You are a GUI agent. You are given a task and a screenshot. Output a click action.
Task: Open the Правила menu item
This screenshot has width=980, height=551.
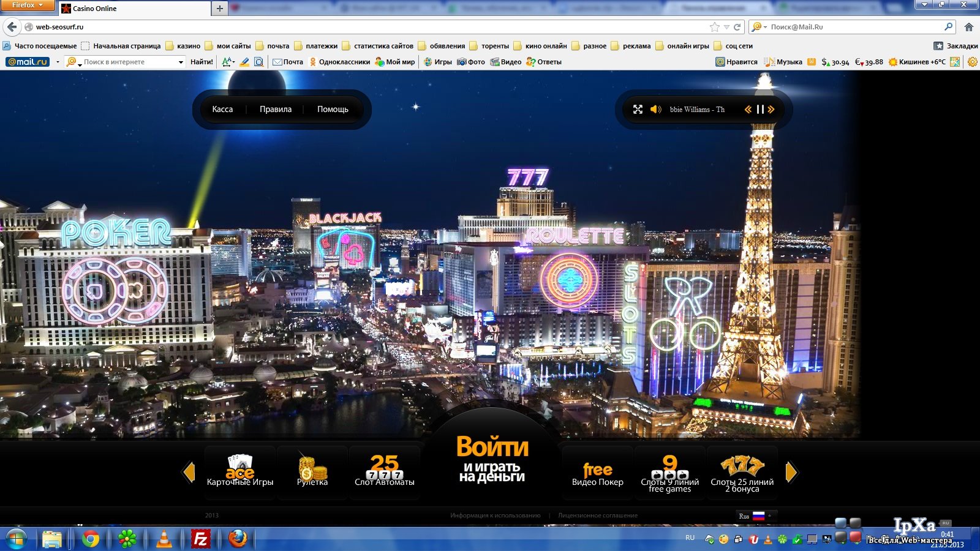[x=276, y=109]
